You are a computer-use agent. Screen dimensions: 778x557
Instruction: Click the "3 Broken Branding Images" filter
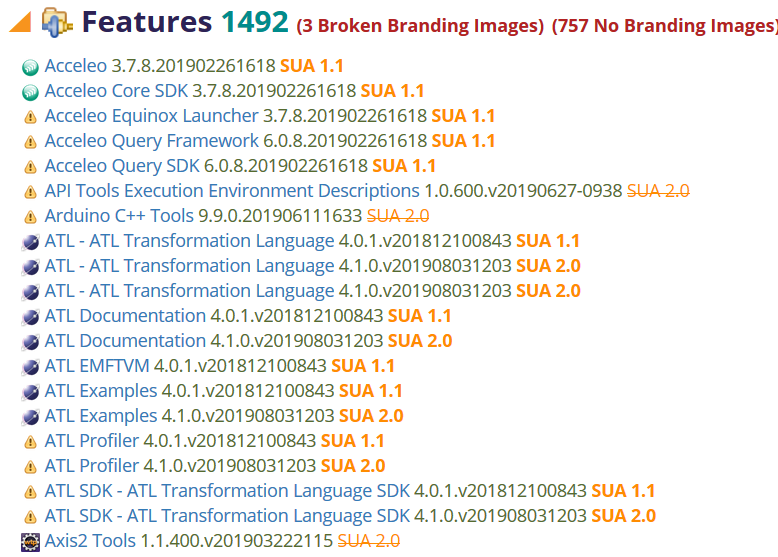click(420, 26)
